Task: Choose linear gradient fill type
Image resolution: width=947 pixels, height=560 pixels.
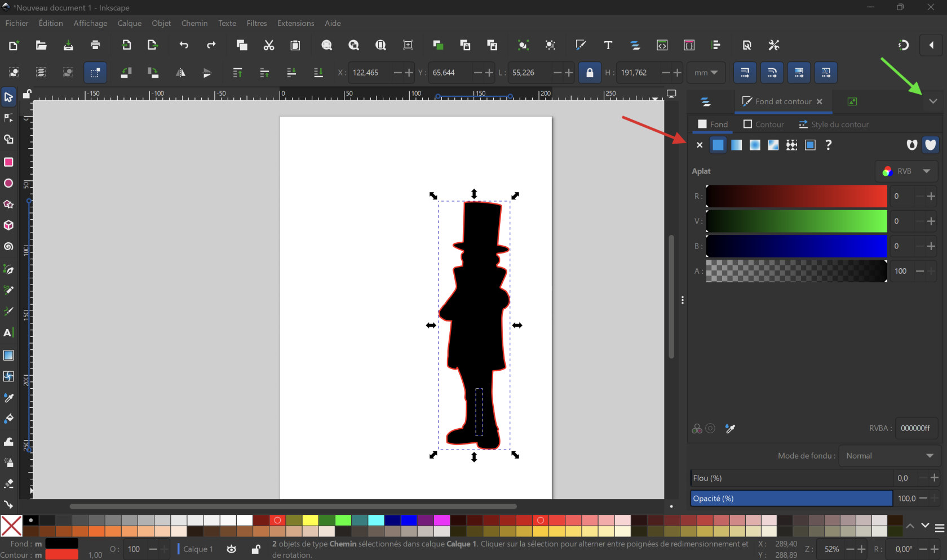Action: click(736, 145)
